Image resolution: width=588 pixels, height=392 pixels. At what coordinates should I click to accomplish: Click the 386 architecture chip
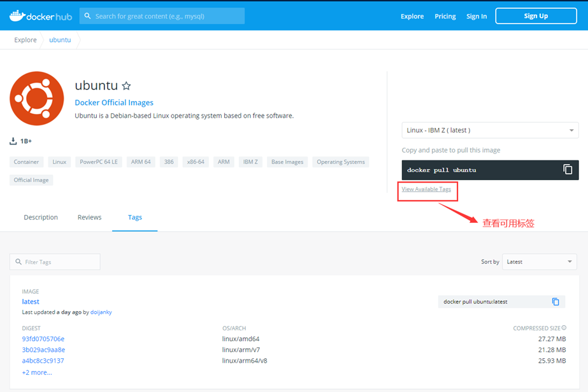[x=169, y=162]
